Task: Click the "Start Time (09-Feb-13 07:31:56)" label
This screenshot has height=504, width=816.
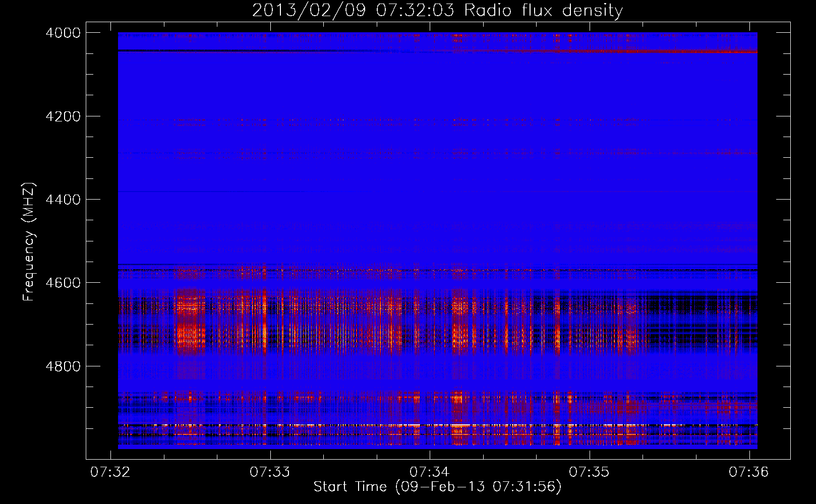Action: [437, 486]
